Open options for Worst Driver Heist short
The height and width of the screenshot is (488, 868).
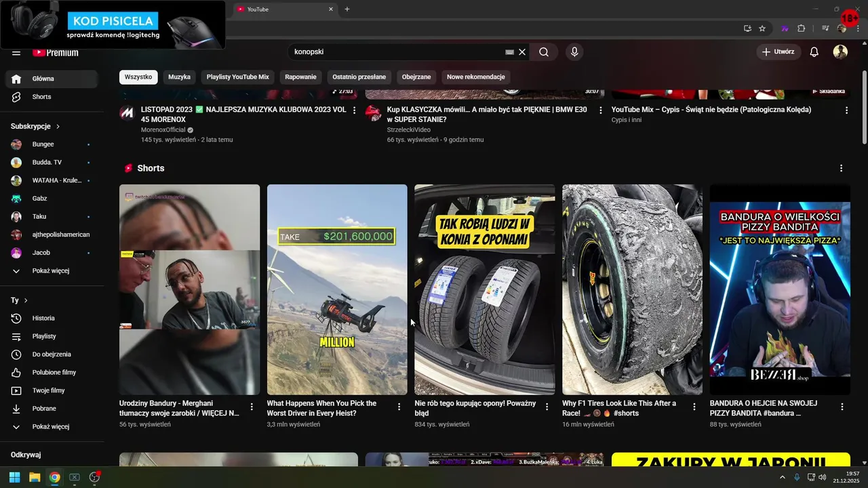pyautogui.click(x=399, y=407)
